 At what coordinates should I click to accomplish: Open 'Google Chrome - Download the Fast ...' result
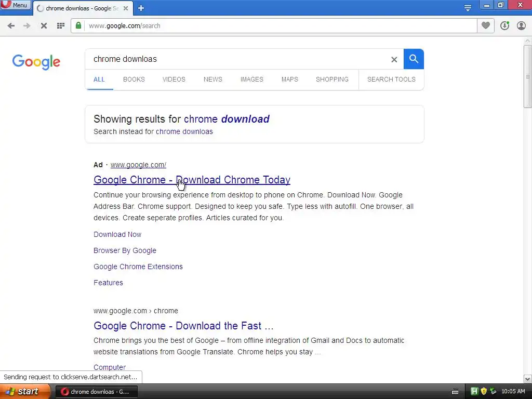183,326
